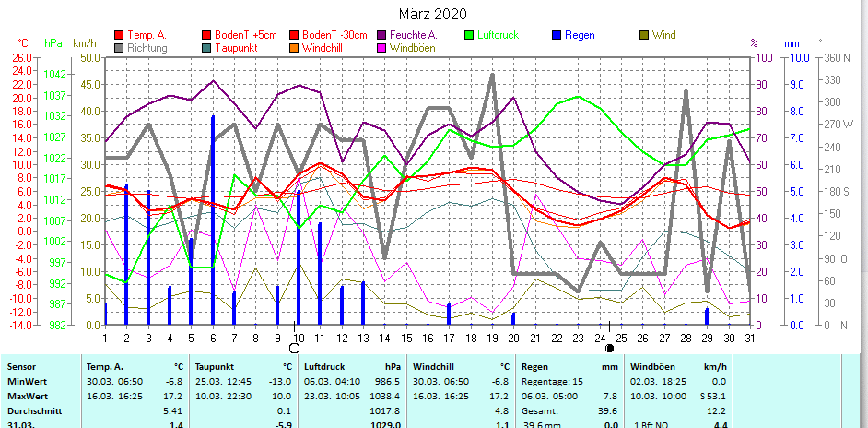
Task: Select the "Luftdruck" legend label
Action: pyautogui.click(x=499, y=35)
